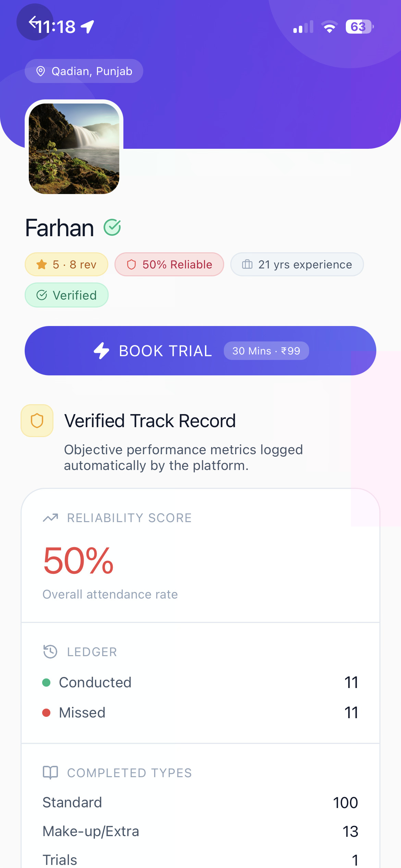Click the reliability score trend arrow icon
Screen dimensions: 401x868
(50, 518)
